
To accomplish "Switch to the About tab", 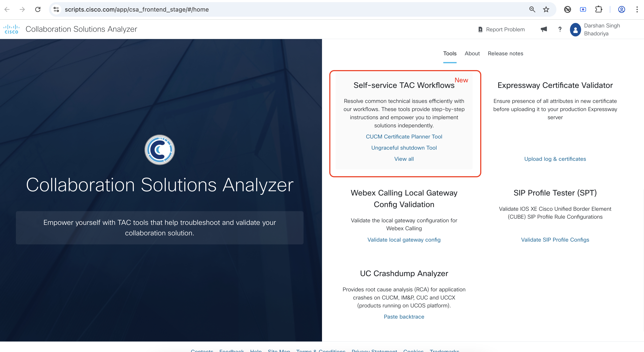I will click(x=472, y=53).
